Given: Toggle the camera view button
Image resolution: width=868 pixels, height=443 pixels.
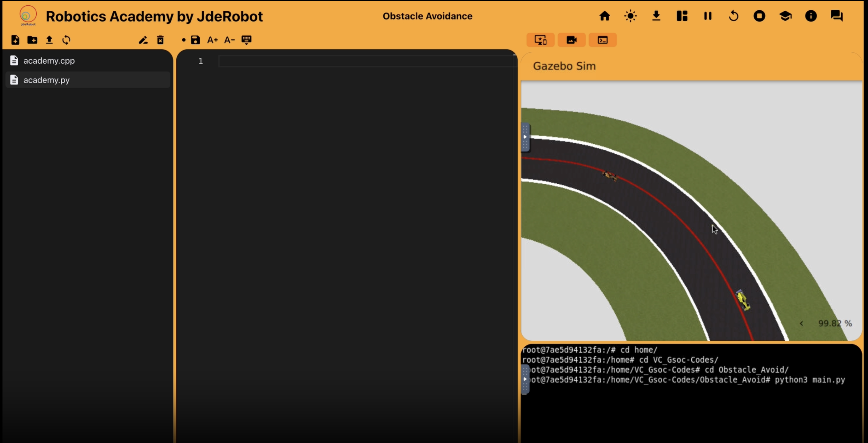Looking at the screenshot, I should [572, 40].
